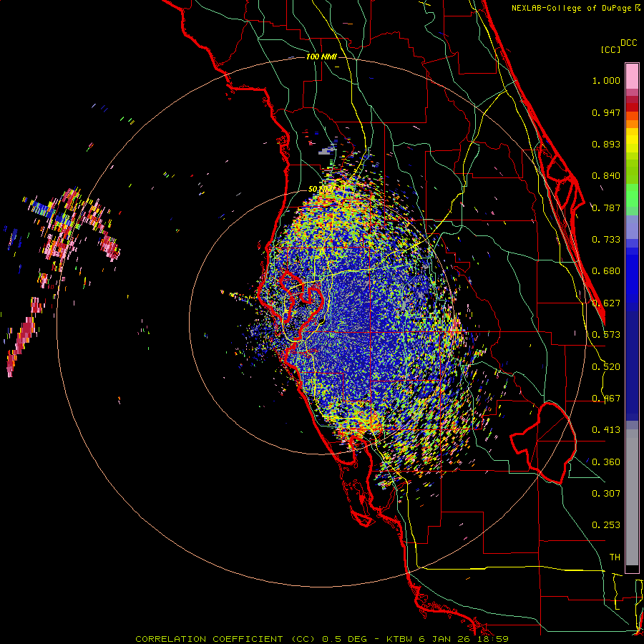Click the DCC label above the color scale
Image resolution: width=644 pixels, height=644 pixels.
[x=628, y=43]
